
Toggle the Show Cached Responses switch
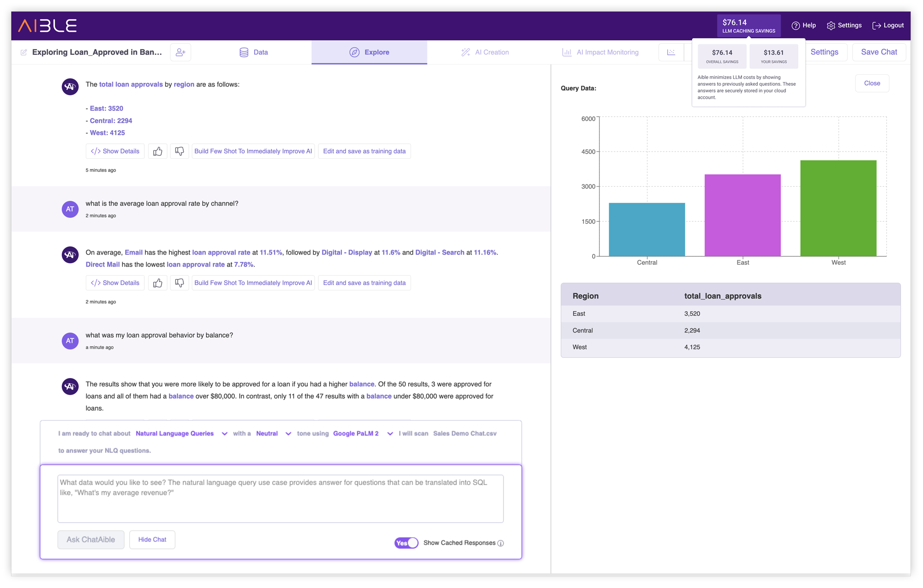tap(404, 543)
